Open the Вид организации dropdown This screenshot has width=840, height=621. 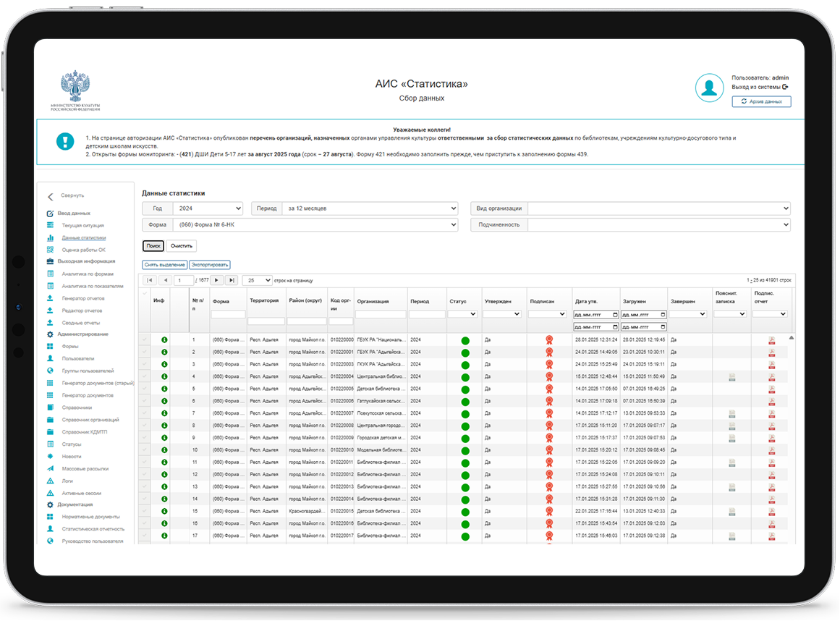(x=659, y=208)
